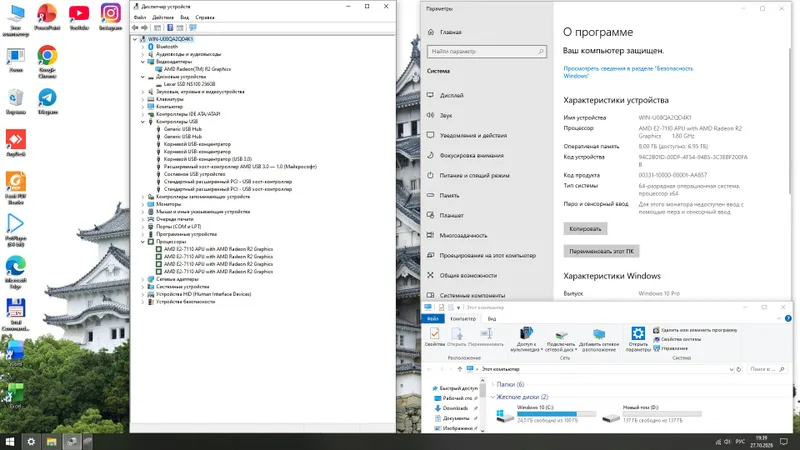Click Open Settings (Открыть параметры) gear in Explorer ribbon

[638, 339]
